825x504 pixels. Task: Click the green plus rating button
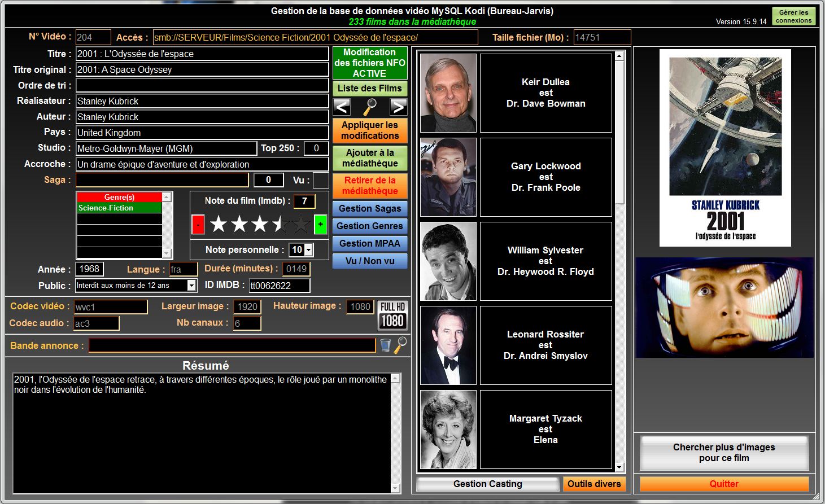point(320,225)
